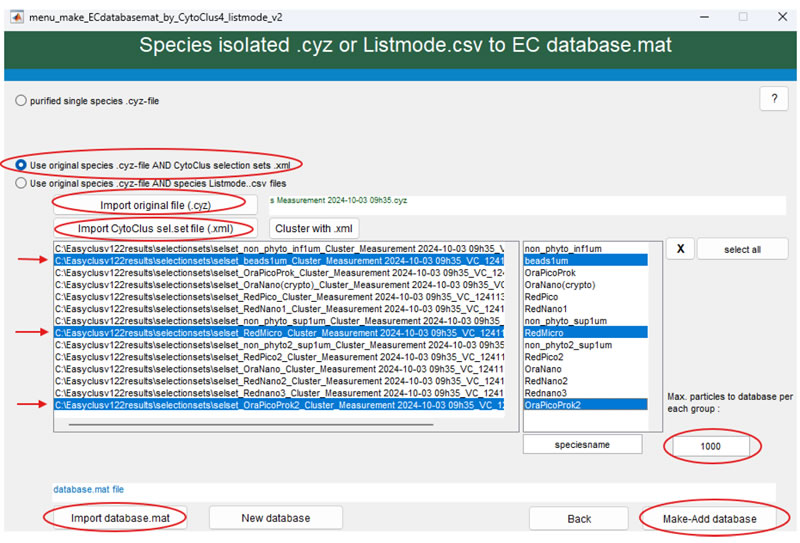
Task: Select RedMicro in the species name list
Action: [585, 333]
